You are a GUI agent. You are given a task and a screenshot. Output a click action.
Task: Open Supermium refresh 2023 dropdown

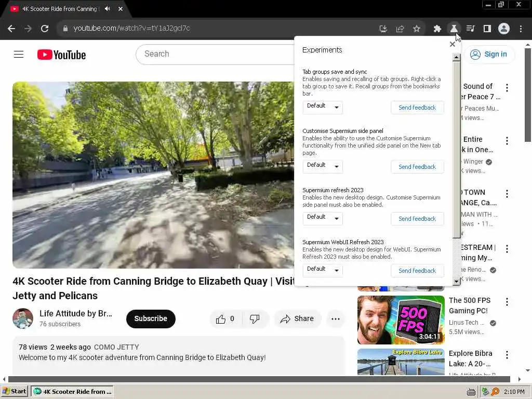323,219
